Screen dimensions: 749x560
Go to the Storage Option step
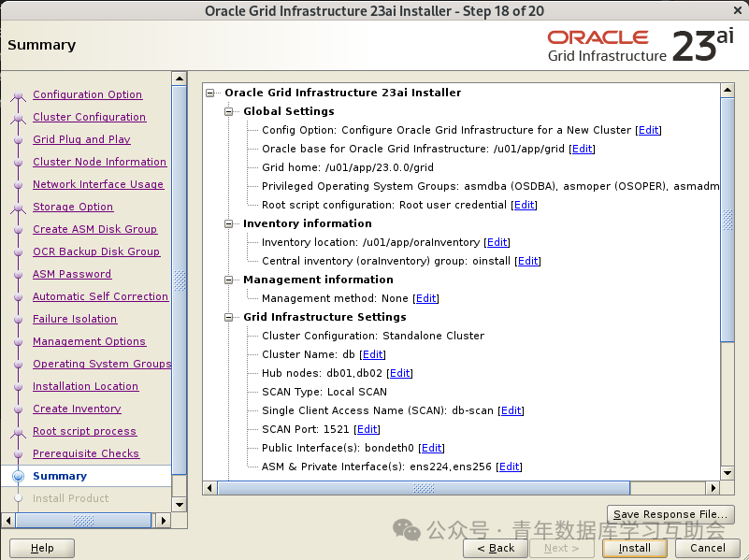click(73, 207)
